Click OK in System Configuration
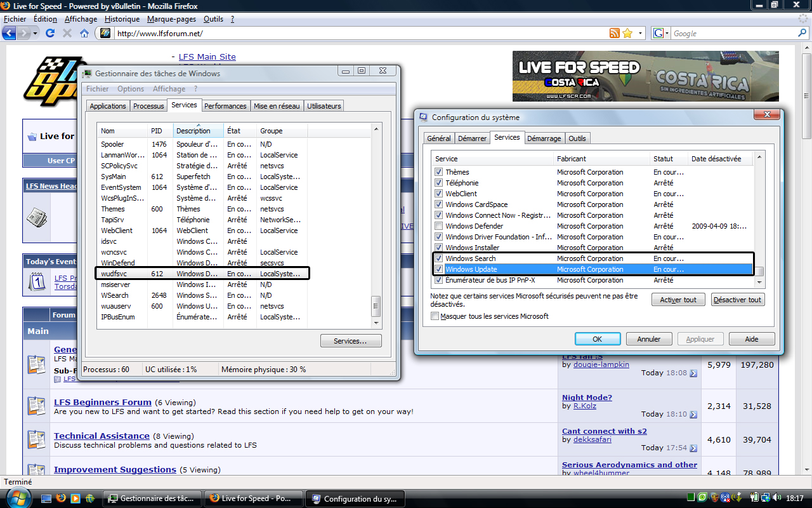 598,339
